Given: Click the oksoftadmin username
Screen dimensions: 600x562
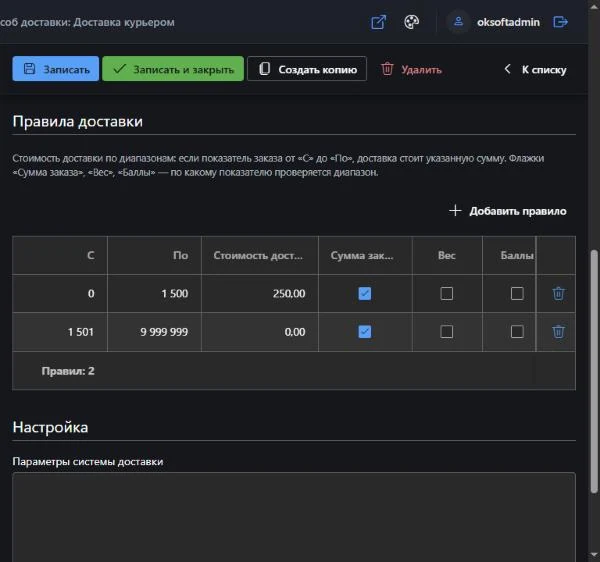Looking at the screenshot, I should tap(508, 22).
